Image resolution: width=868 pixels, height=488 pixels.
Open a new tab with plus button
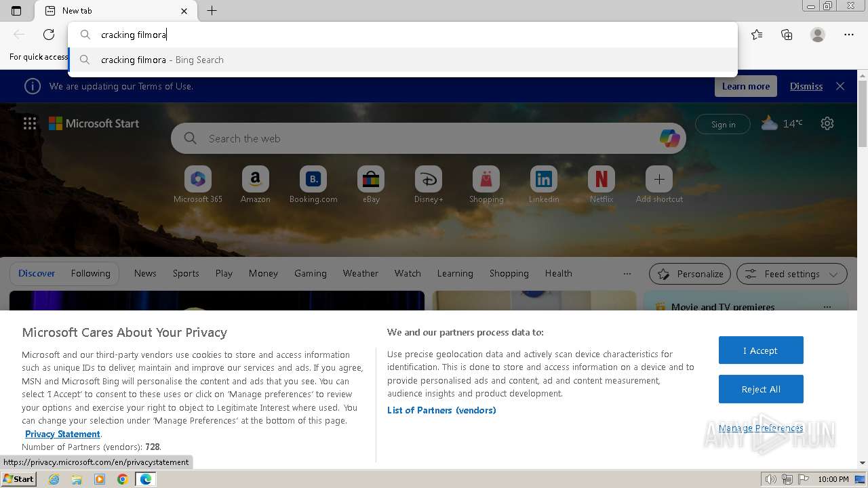[212, 11]
